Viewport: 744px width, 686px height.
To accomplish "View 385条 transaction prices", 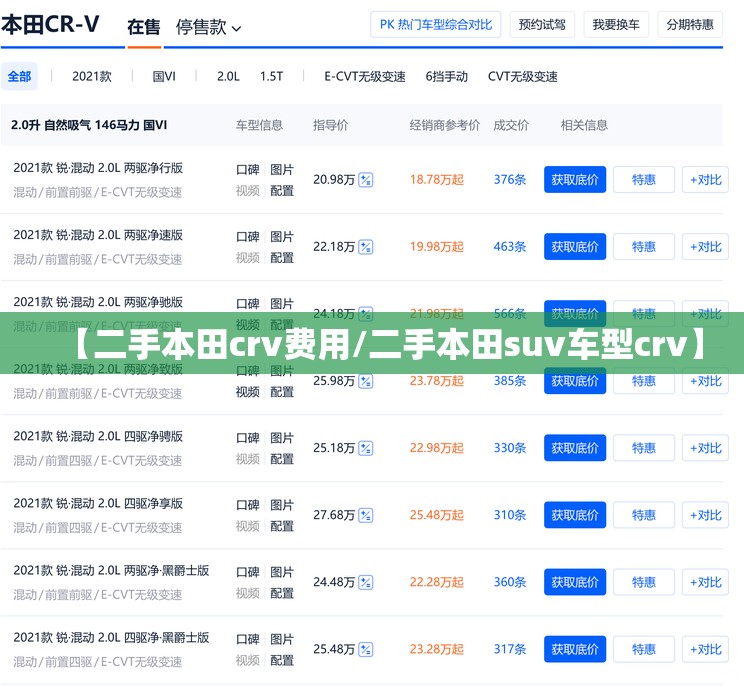I will [510, 381].
